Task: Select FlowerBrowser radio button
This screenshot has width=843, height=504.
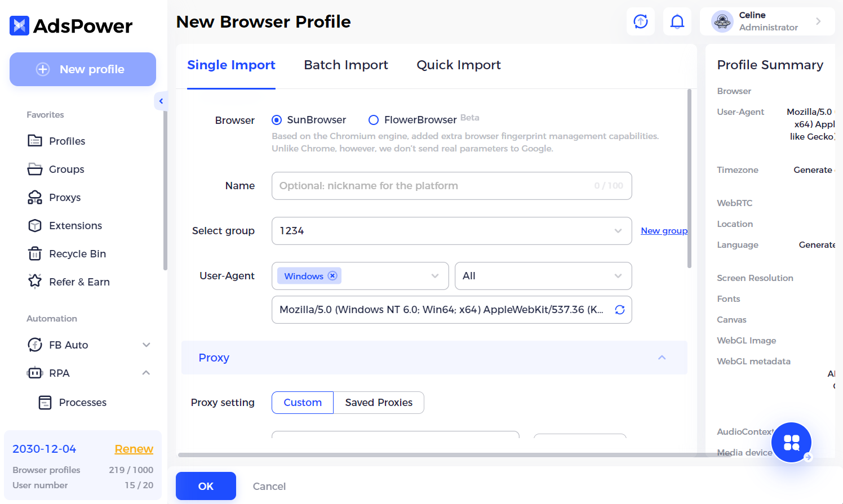Action: pos(374,120)
